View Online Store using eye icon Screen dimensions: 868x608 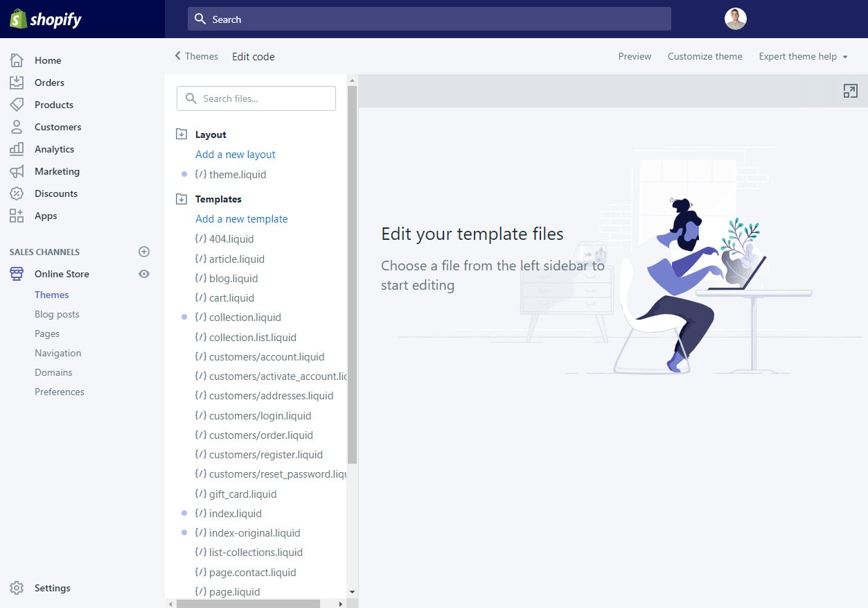(144, 274)
